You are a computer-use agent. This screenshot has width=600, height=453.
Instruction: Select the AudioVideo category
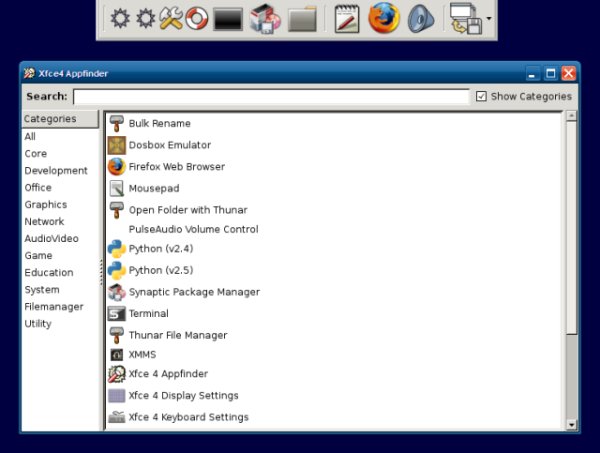coord(51,238)
